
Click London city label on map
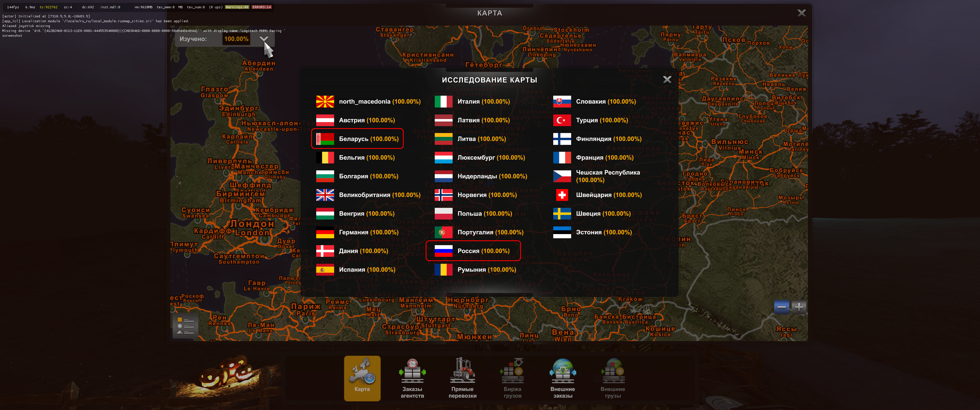point(252,233)
